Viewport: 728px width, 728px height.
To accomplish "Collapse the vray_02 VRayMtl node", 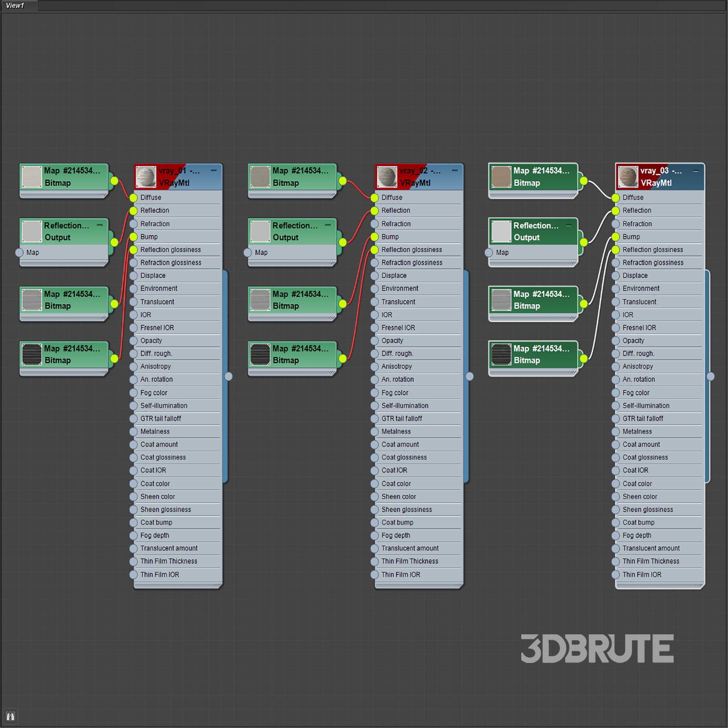I will pyautogui.click(x=455, y=171).
